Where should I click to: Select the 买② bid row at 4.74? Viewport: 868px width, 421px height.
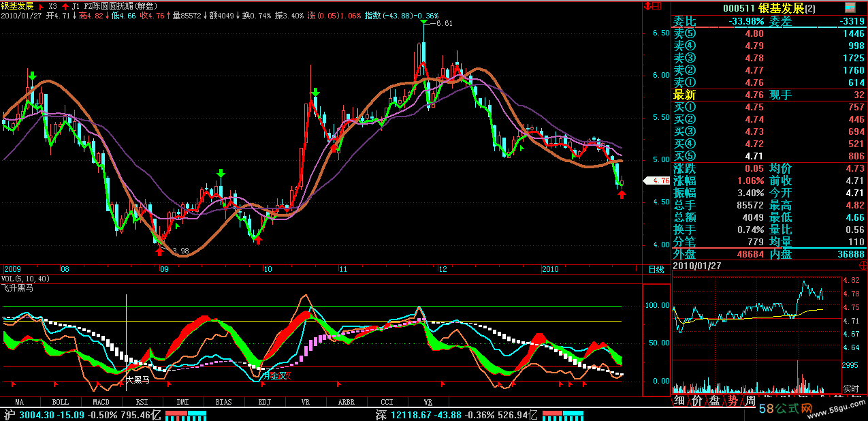(769, 119)
